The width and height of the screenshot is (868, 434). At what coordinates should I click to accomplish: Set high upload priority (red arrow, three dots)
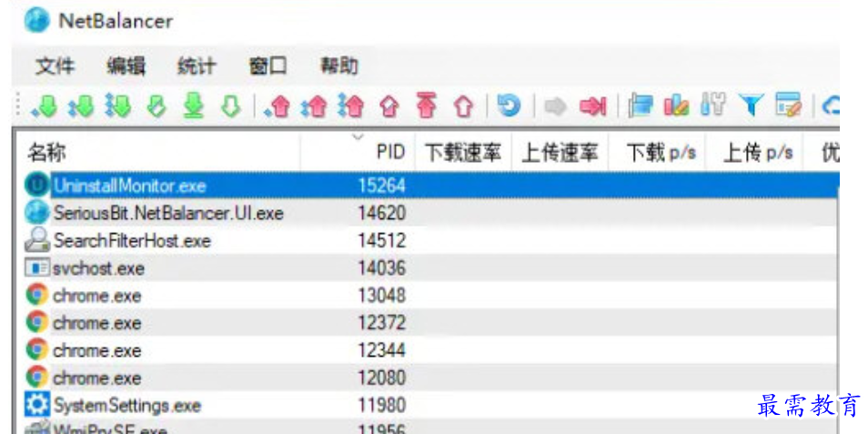(350, 106)
